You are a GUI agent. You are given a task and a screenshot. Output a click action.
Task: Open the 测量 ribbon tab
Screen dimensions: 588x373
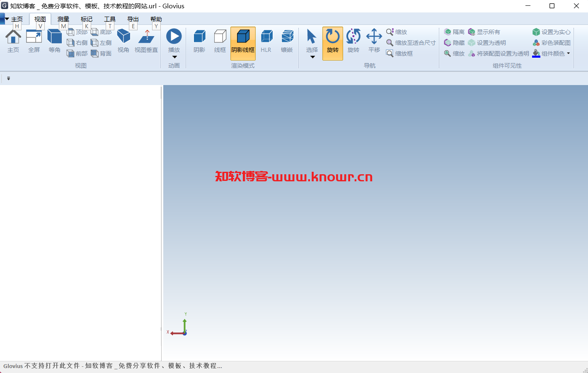pos(63,19)
